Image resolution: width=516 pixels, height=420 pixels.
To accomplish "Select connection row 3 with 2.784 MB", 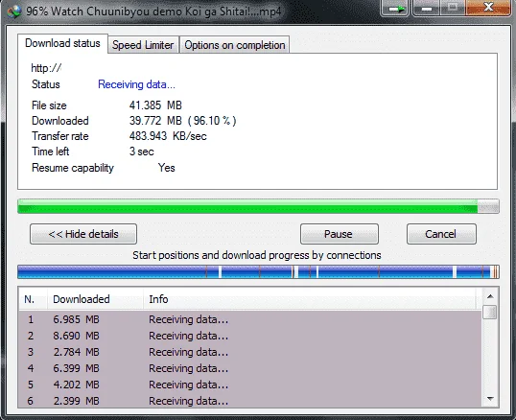I will tap(250, 352).
